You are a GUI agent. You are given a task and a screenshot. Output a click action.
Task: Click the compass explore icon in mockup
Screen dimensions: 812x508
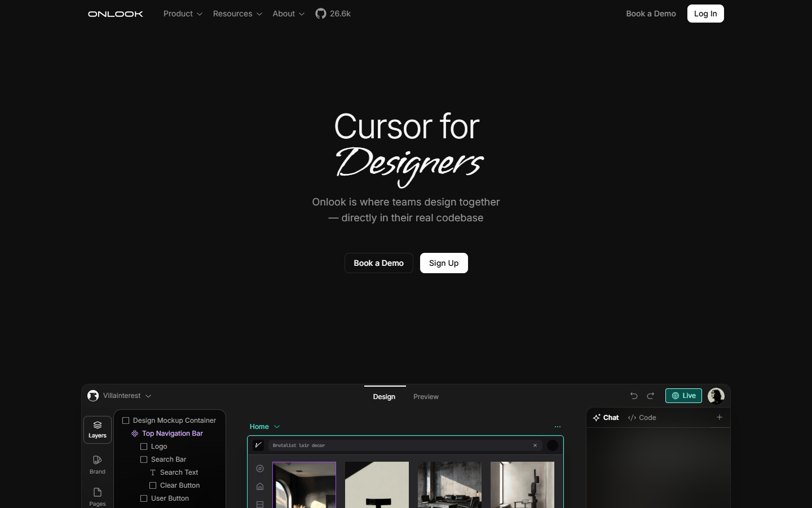point(260,468)
